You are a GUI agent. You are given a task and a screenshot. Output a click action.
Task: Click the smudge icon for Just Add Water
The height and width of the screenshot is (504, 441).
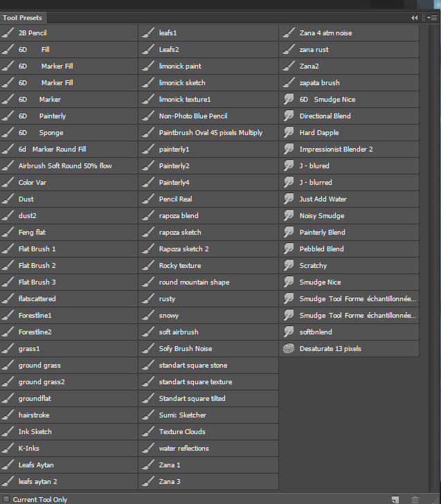coord(289,198)
